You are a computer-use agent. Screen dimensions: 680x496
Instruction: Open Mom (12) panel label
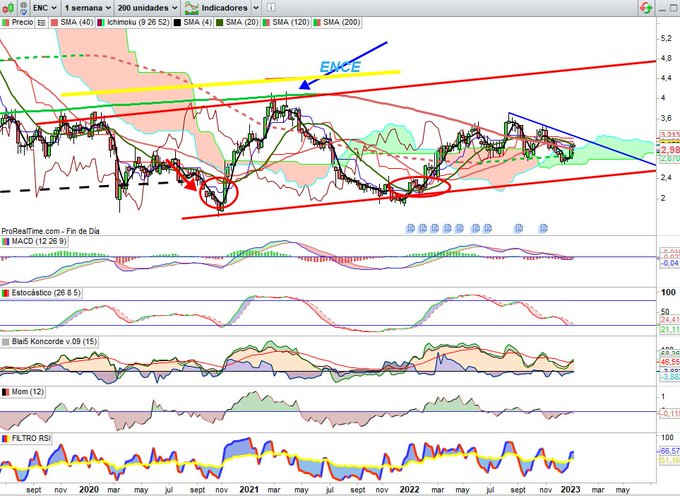click(28, 392)
